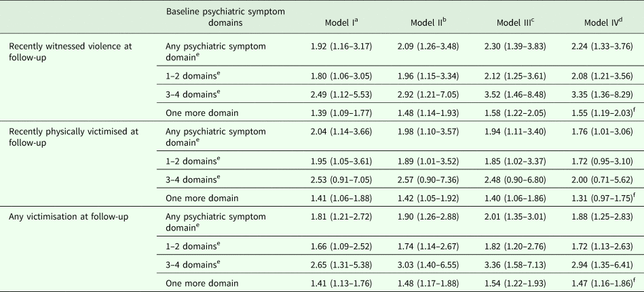This screenshot has width=644, height=292.
Task: Click the Model II column header
Action: click(x=427, y=22)
